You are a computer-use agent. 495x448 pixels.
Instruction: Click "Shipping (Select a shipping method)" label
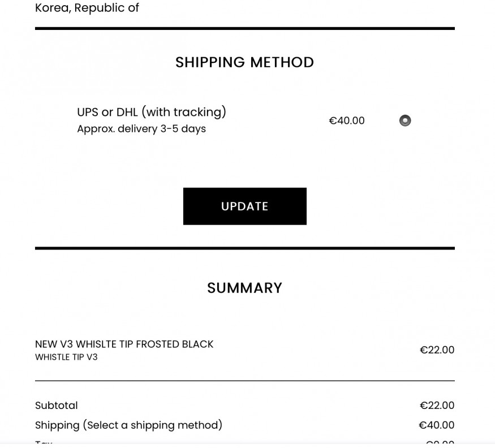coord(128,425)
